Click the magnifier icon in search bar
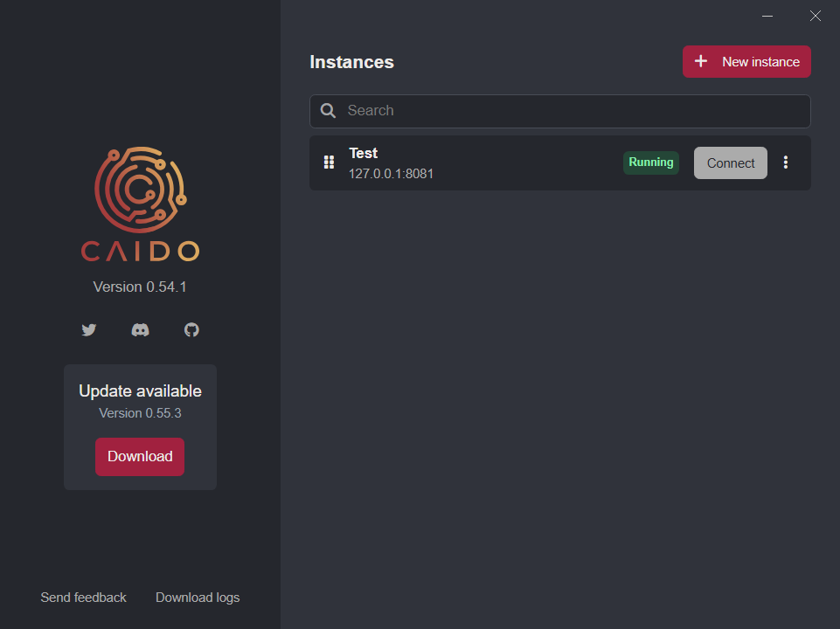 pos(329,111)
